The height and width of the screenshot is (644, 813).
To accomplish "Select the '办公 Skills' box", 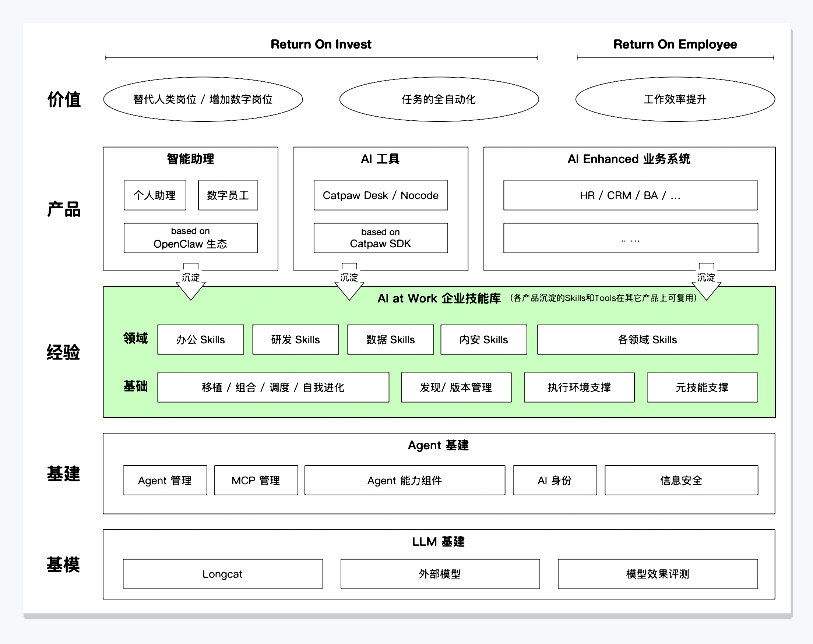I will click(x=201, y=340).
